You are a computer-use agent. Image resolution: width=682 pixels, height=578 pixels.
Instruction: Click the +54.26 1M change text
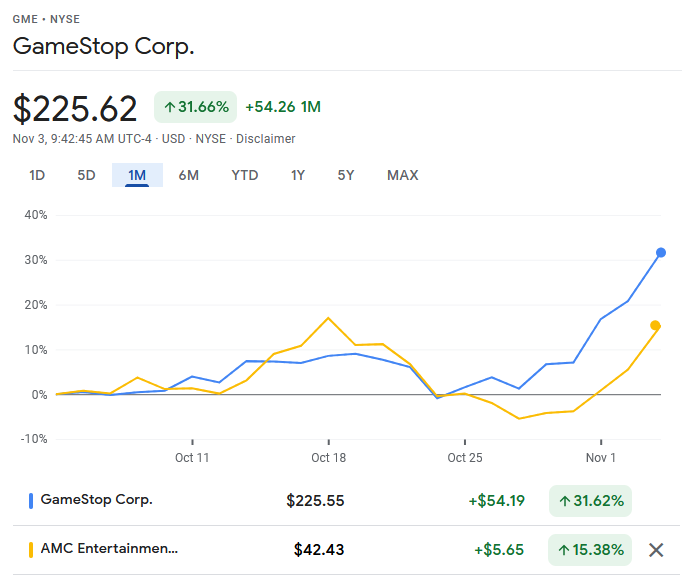pyautogui.click(x=283, y=107)
